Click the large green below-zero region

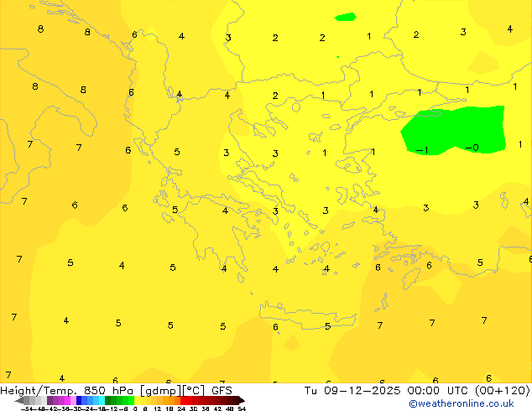[x=453, y=130]
